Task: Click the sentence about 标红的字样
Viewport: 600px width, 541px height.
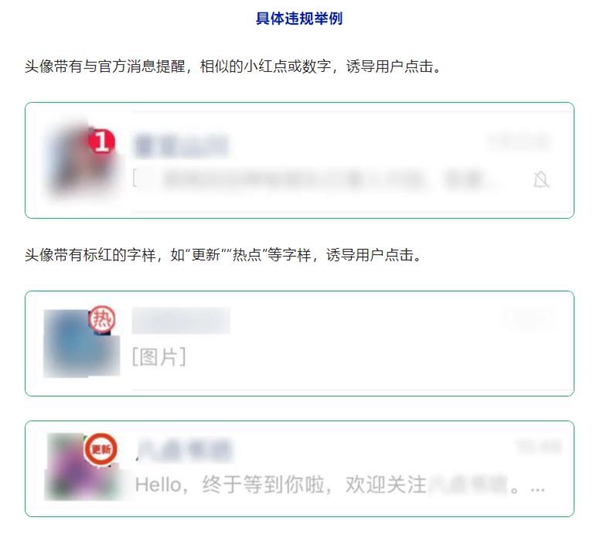Action: pos(223,255)
